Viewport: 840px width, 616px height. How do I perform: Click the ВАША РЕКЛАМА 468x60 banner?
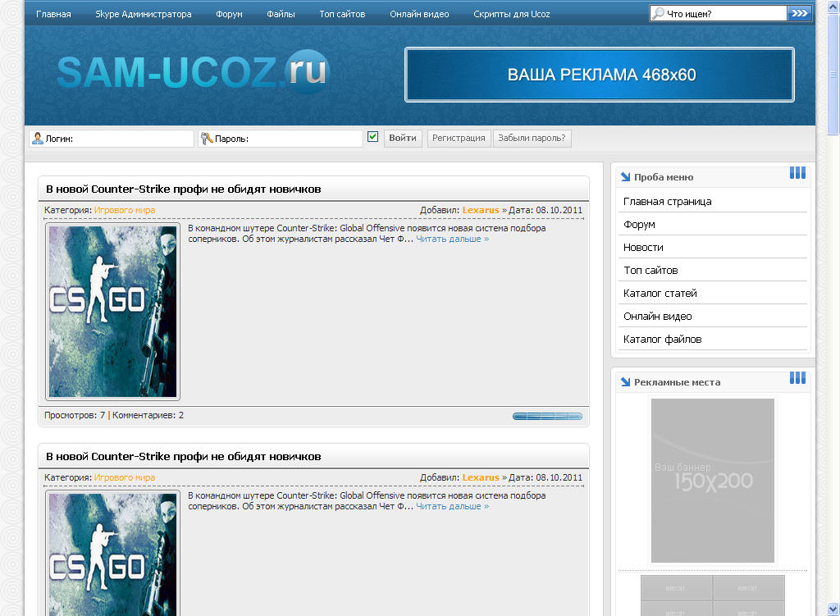600,75
